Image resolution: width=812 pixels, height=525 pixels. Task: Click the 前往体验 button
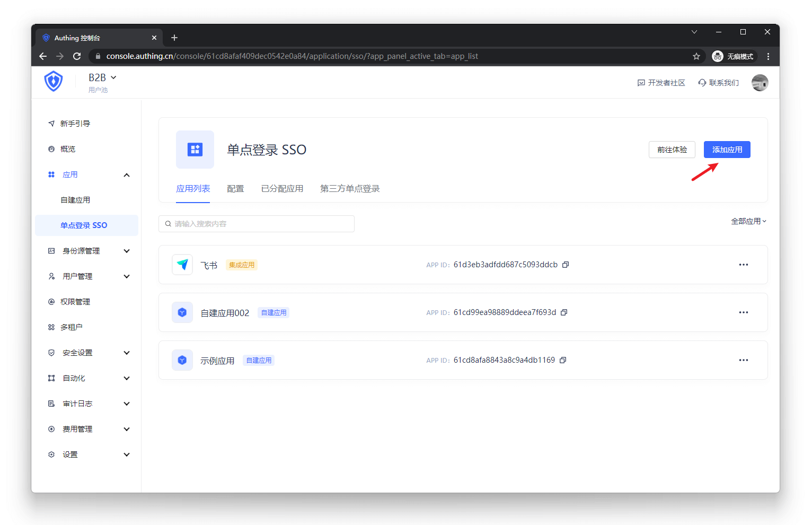[x=672, y=150]
